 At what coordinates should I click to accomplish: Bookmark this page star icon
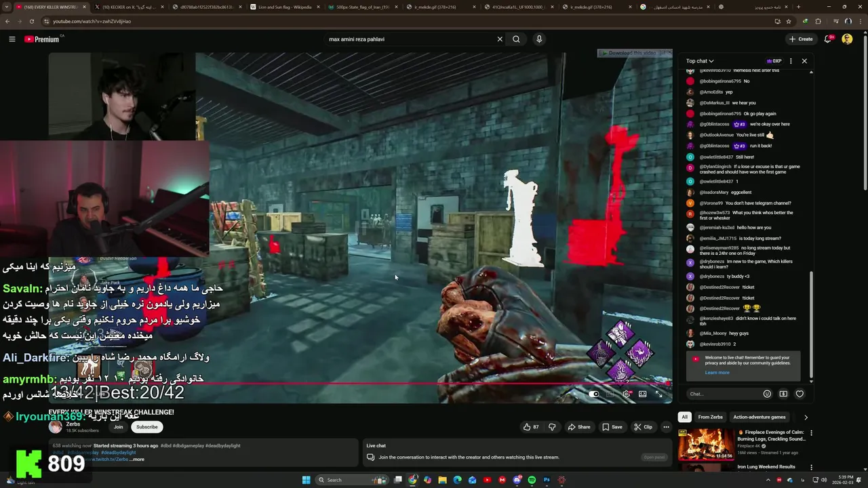pos(788,21)
